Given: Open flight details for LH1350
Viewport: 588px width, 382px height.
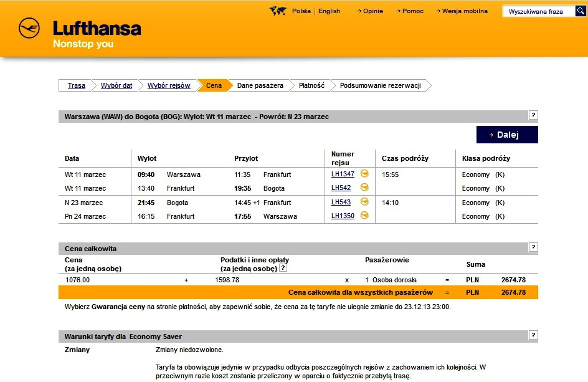Looking at the screenshot, I should [x=343, y=216].
